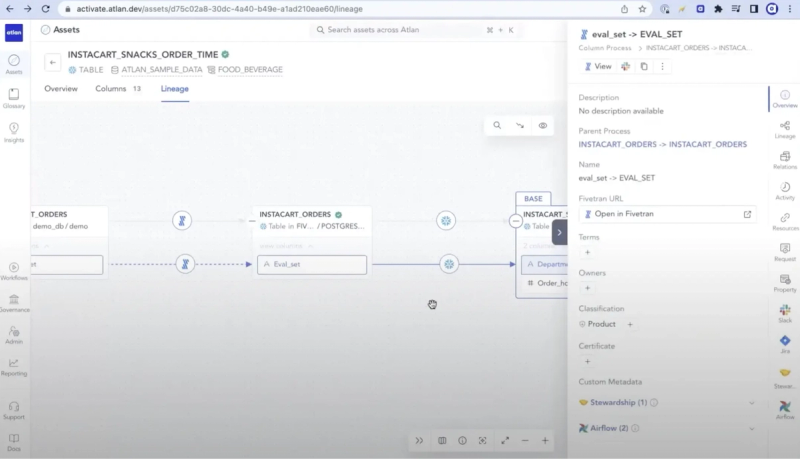Fit lineage graph to view
The width and height of the screenshot is (800, 459).
pos(483,441)
